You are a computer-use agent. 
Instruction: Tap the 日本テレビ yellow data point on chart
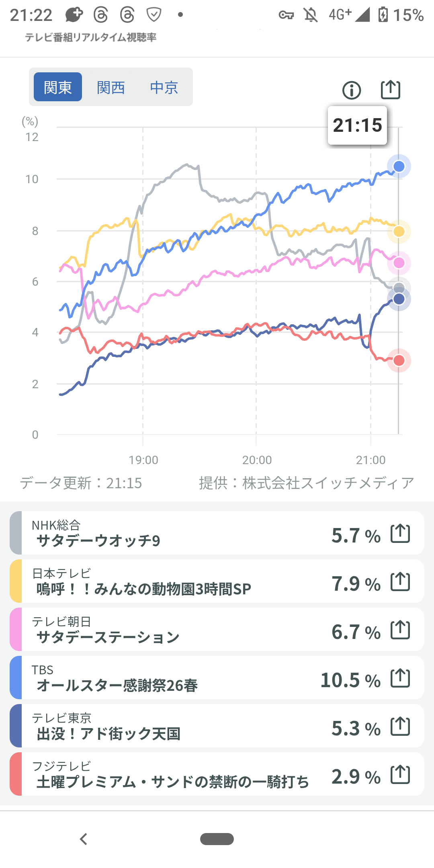click(x=399, y=231)
